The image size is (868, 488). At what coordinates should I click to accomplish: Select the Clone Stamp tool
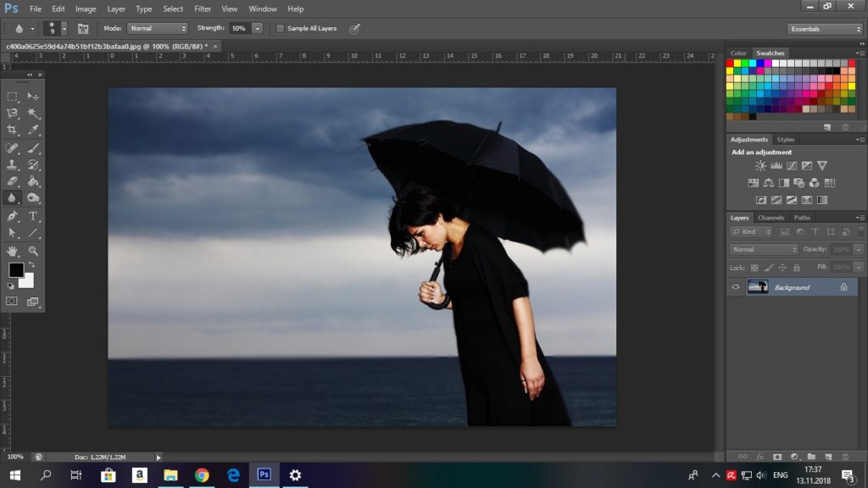coord(12,164)
